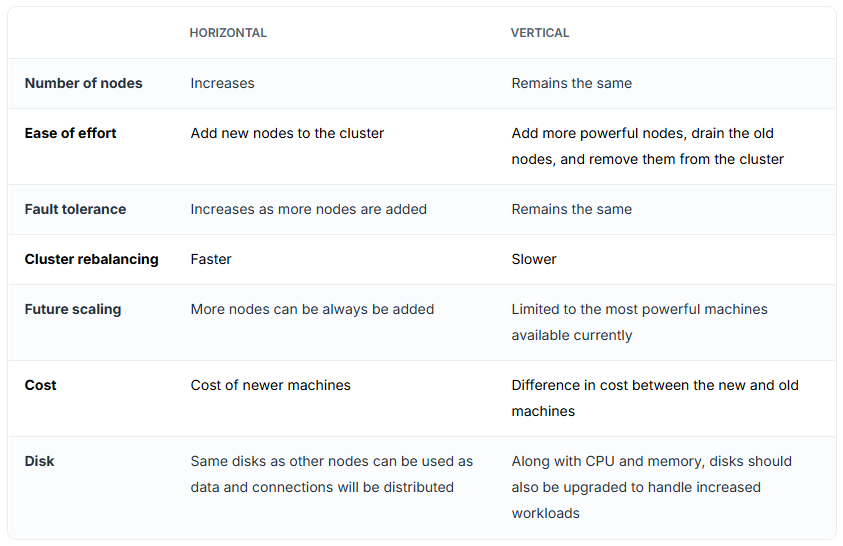Click the "Cluster rebalancing" row label
The width and height of the screenshot is (843, 546).
pos(91,259)
